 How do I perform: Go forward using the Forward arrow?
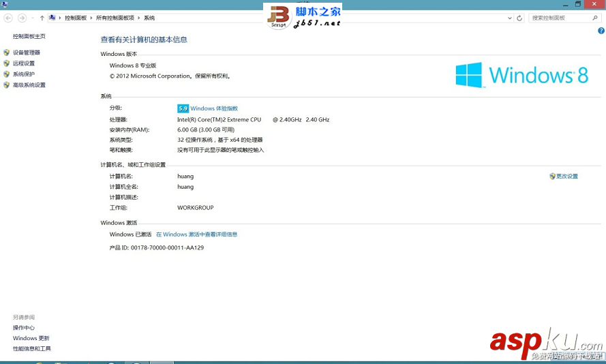(22, 18)
